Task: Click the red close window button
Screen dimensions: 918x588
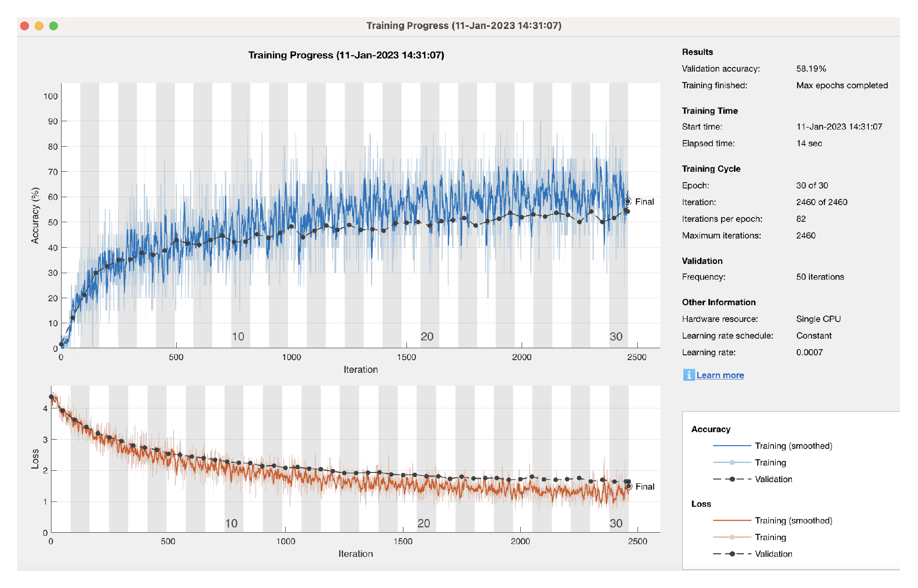Action: (25, 26)
